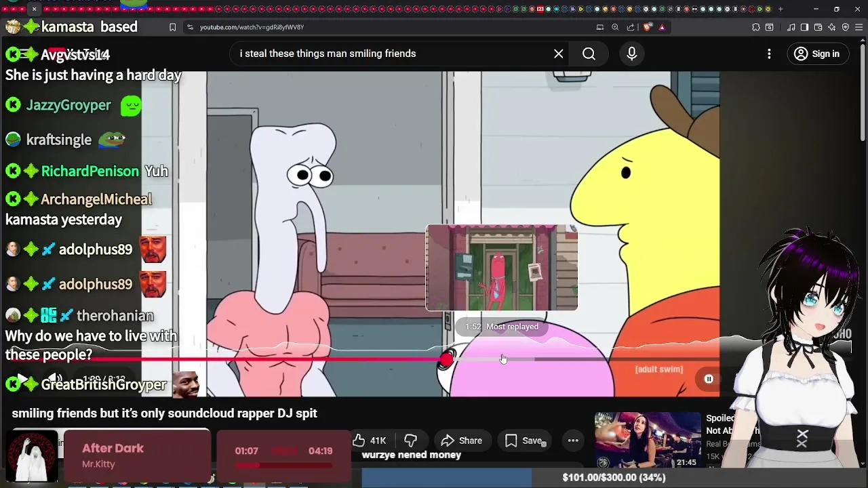The width and height of the screenshot is (868, 488).
Task: Click the kamasta based bookmark label
Action: (x=90, y=27)
